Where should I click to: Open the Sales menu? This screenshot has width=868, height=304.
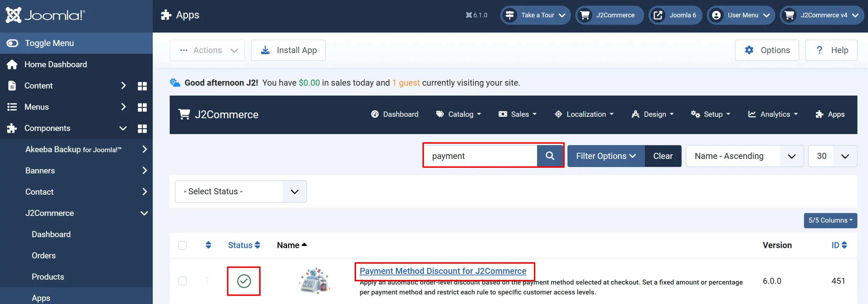pyautogui.click(x=518, y=114)
